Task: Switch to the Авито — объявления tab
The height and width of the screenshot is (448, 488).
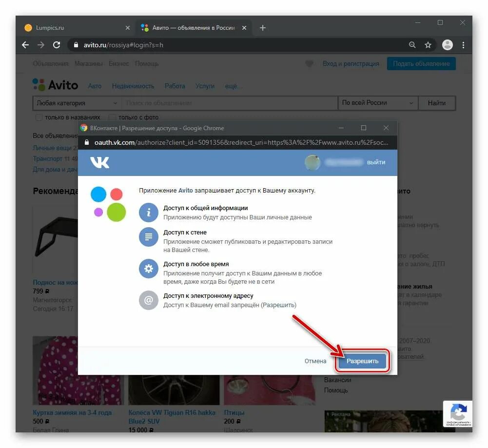Action: click(194, 28)
